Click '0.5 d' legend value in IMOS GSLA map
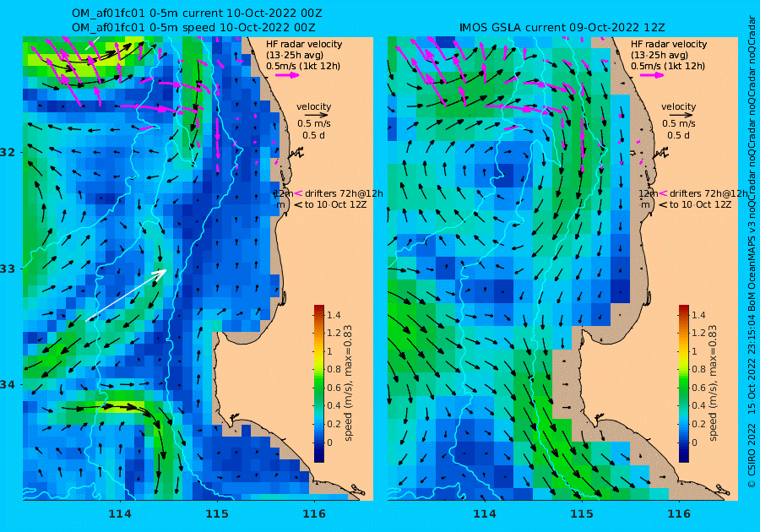 pos(678,135)
